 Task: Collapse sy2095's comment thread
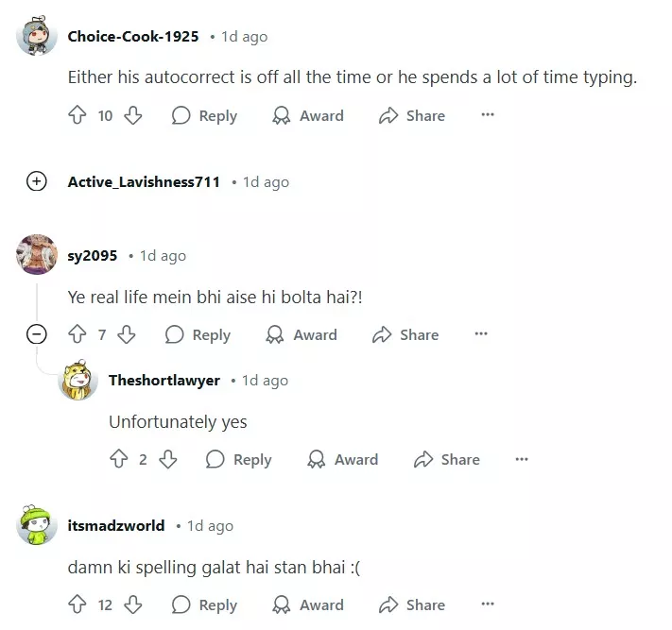(x=37, y=334)
